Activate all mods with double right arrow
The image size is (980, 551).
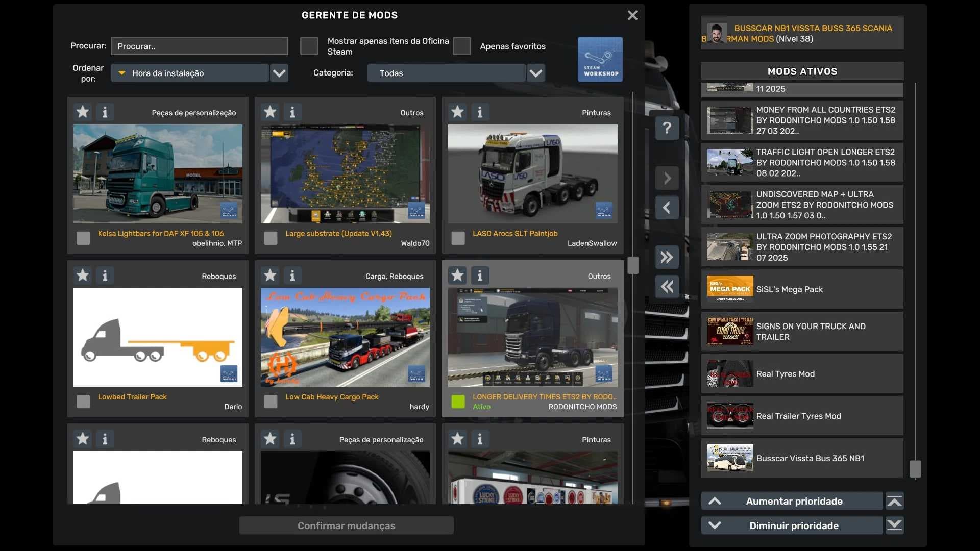[x=667, y=257]
